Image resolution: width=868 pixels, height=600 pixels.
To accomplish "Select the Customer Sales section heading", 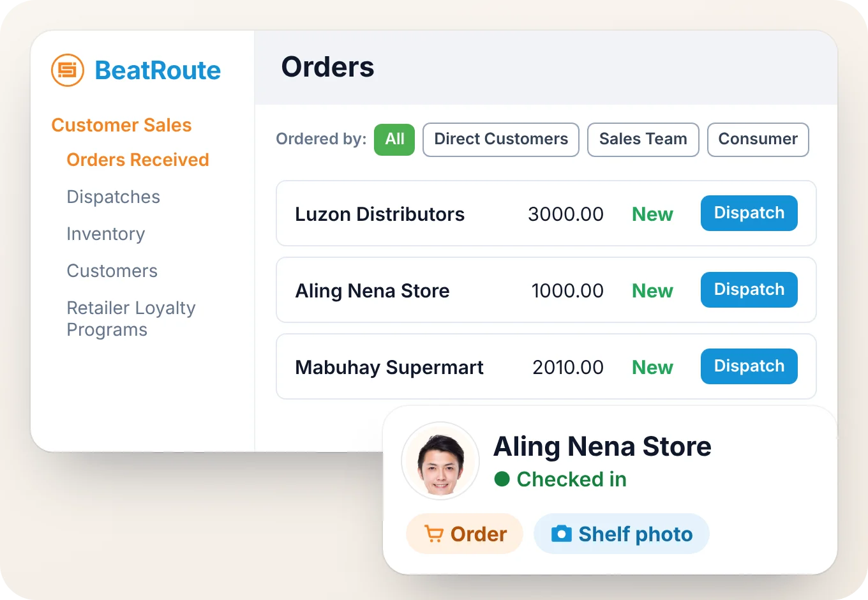I will pos(121,125).
